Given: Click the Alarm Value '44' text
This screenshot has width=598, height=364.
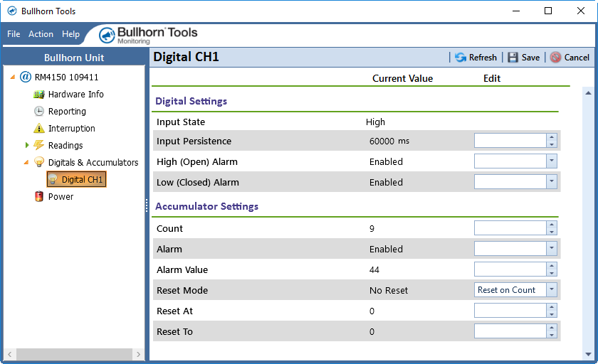Looking at the screenshot, I should [374, 269].
